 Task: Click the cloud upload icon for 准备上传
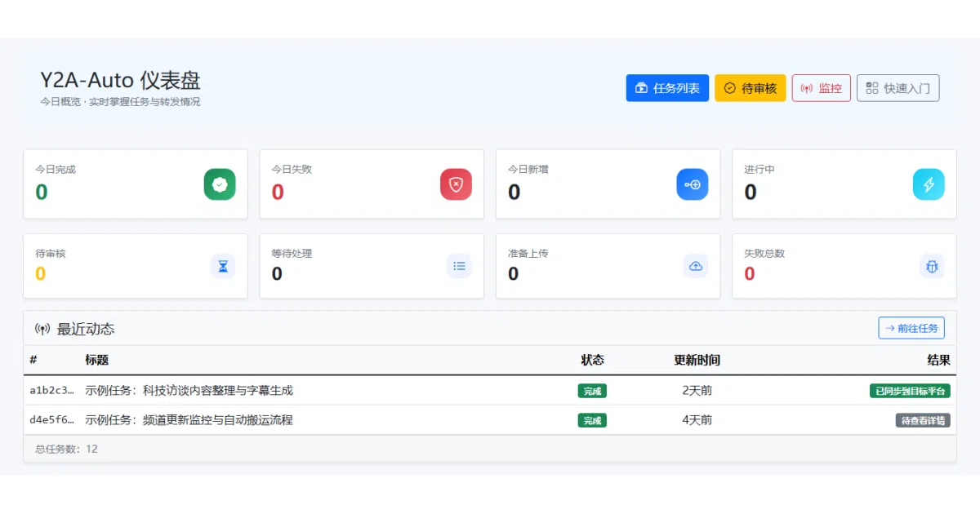[x=696, y=266]
